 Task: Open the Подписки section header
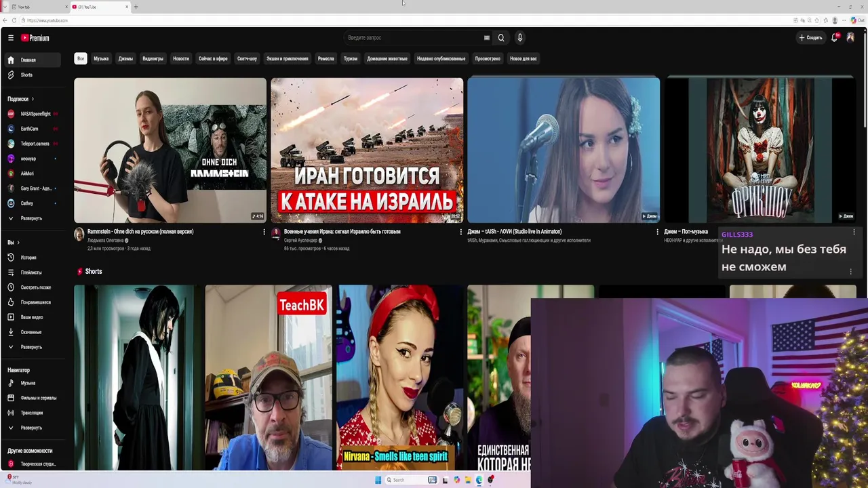point(20,99)
